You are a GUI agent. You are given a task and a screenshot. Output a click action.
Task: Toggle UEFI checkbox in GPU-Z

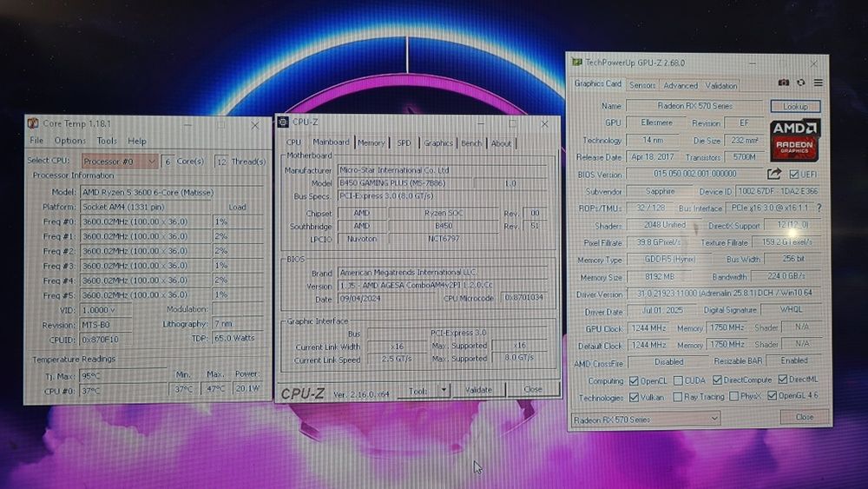tap(794, 174)
